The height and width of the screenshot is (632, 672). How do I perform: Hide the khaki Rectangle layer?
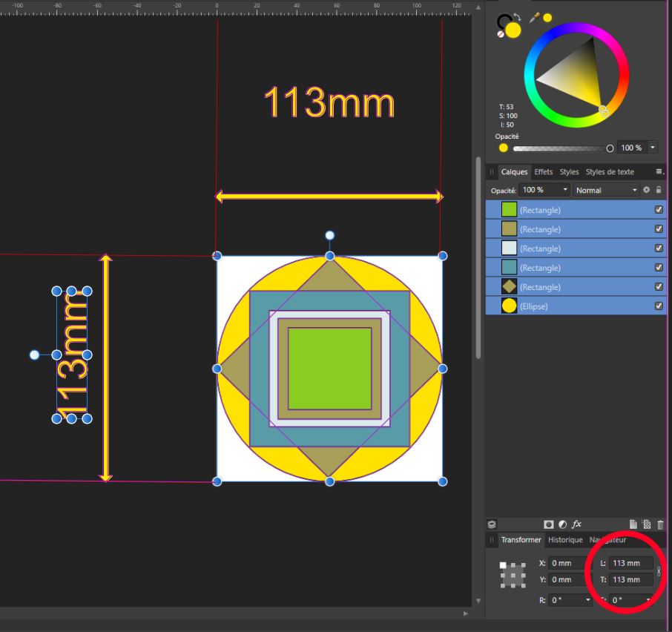coord(659,228)
